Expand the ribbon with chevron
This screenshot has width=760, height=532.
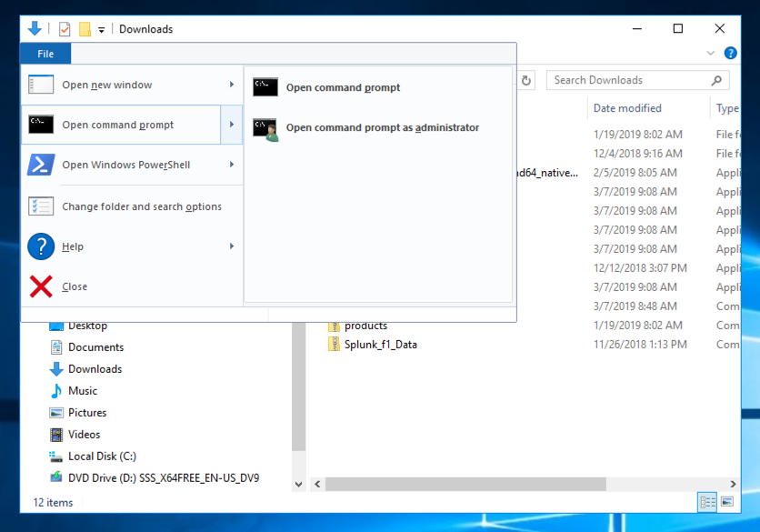click(711, 53)
